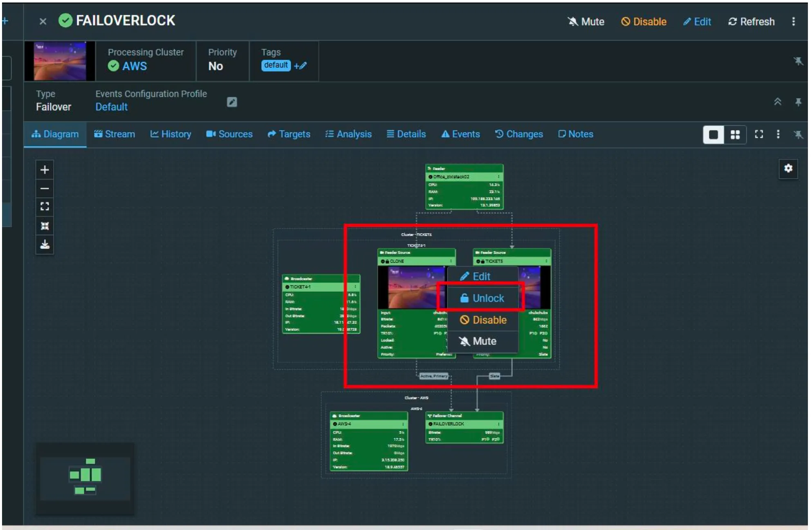Image resolution: width=812 pixels, height=530 pixels.
Task: Switch to the Changes tab
Action: tap(519, 134)
